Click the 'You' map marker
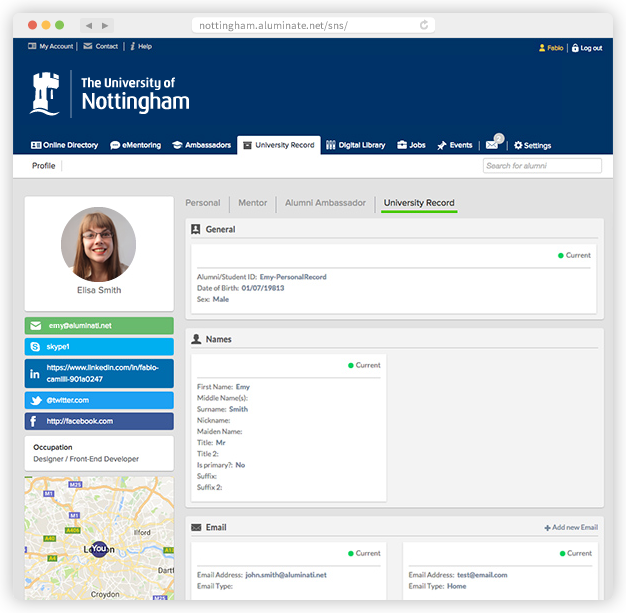The height and width of the screenshot is (613, 626). tap(99, 549)
